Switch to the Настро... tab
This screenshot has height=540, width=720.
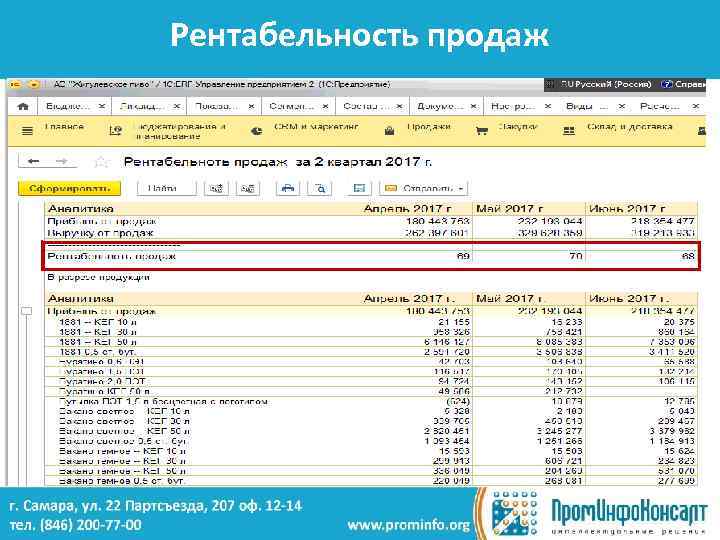click(513, 107)
